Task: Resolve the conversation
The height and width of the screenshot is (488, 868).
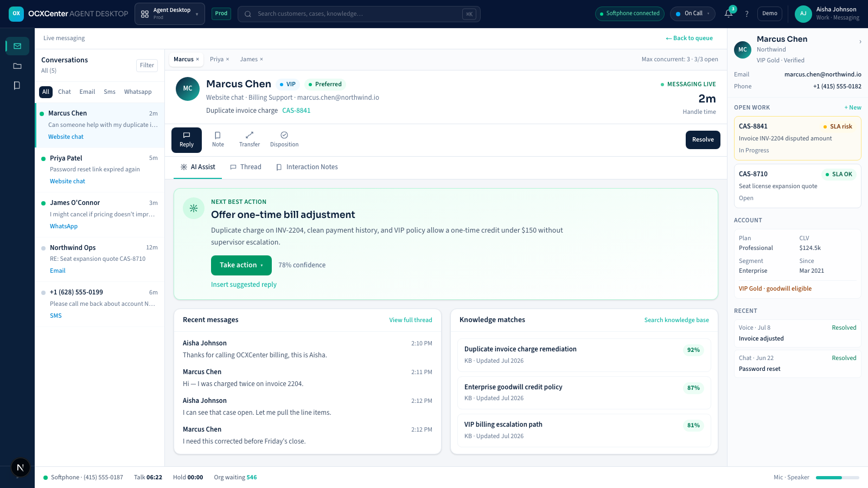Action: 703,139
